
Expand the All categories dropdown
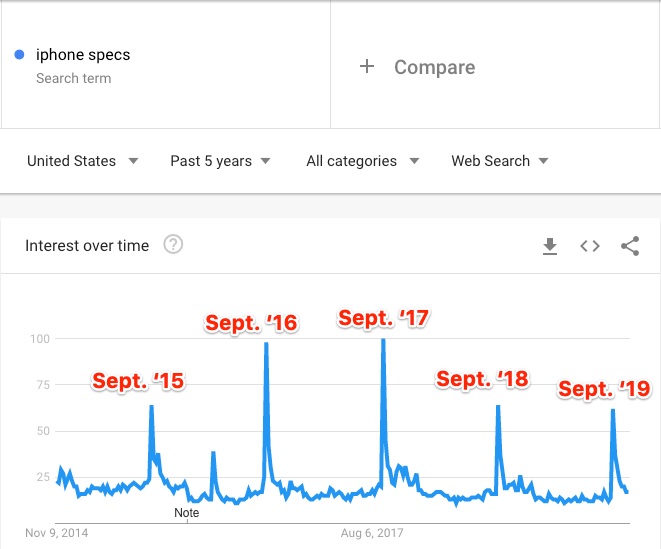click(x=362, y=161)
